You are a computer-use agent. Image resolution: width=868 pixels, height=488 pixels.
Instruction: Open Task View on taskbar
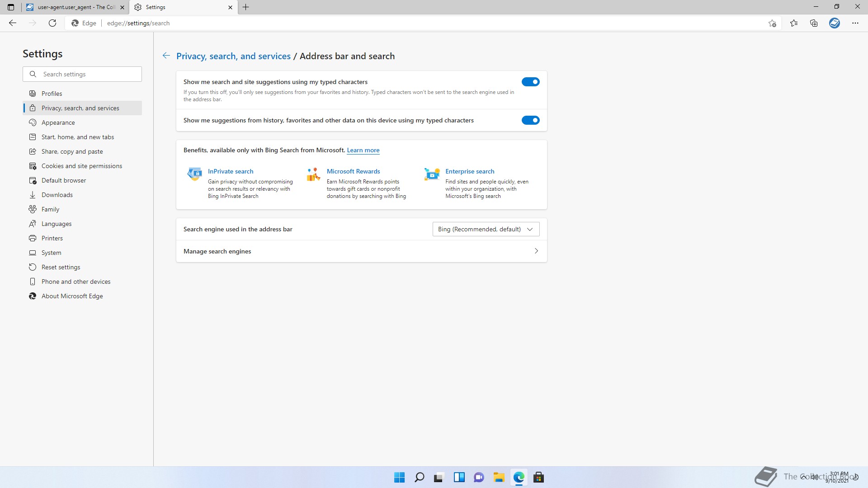439,477
